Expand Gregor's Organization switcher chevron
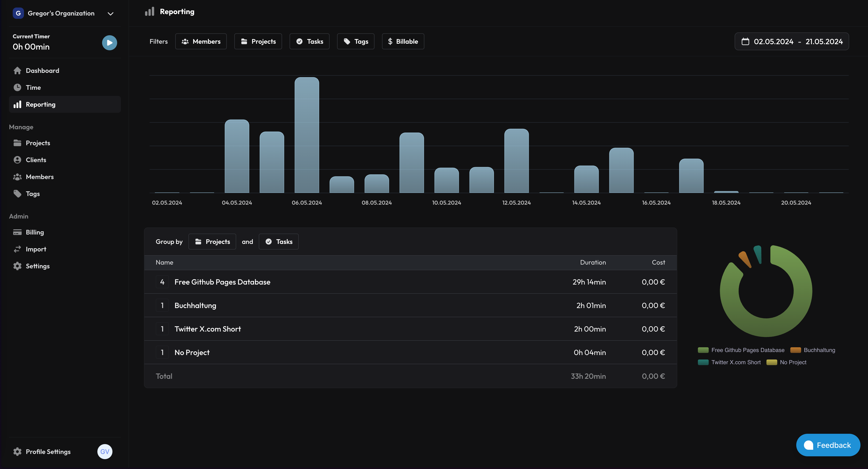 111,14
